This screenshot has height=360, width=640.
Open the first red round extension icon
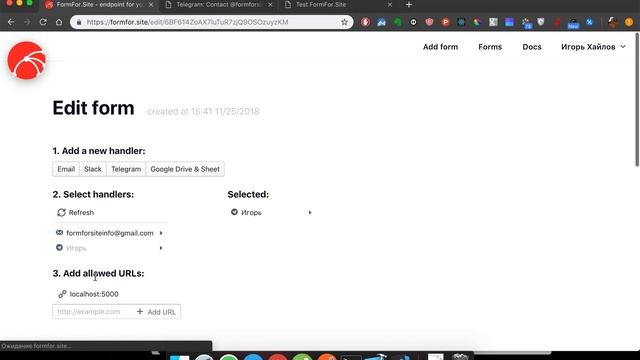coord(365,22)
